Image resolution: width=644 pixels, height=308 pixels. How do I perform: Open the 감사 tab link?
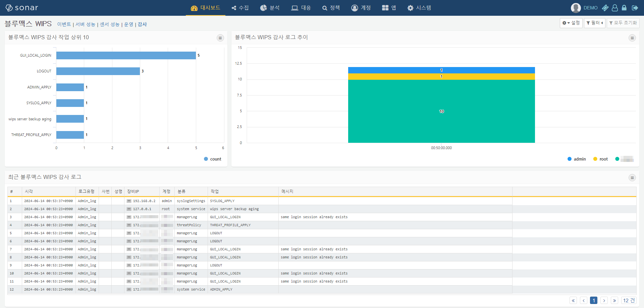142,24
